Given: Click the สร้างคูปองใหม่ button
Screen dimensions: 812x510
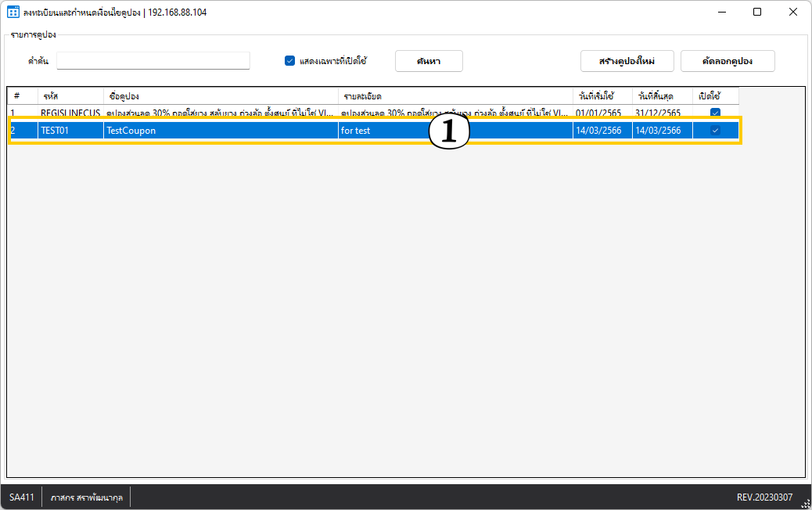Looking at the screenshot, I should coord(627,61).
